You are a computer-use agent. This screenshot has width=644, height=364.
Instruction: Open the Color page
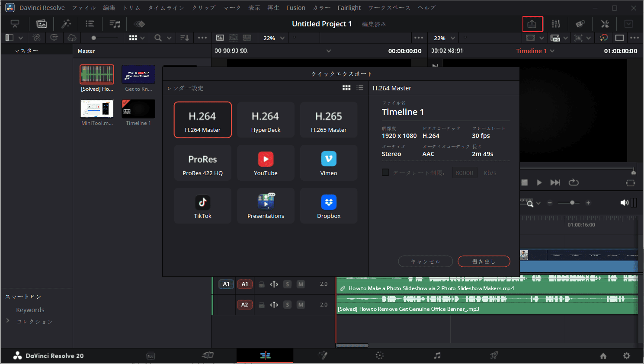(x=379, y=355)
